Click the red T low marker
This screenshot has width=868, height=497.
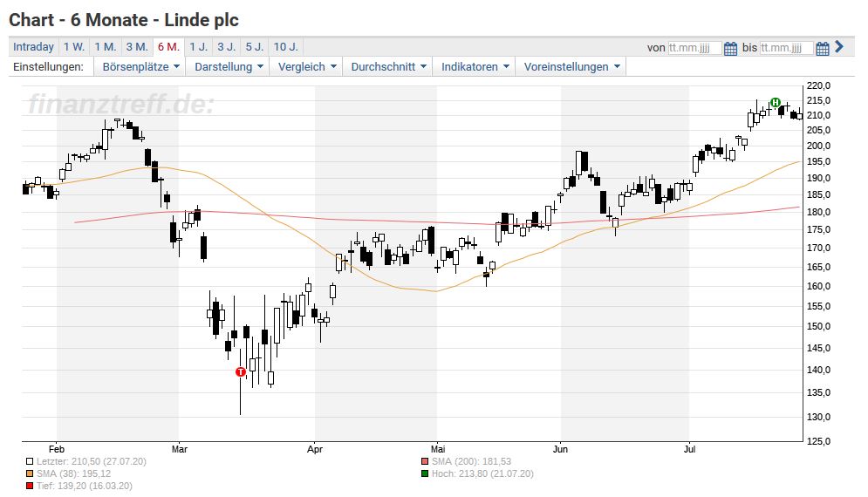click(240, 372)
